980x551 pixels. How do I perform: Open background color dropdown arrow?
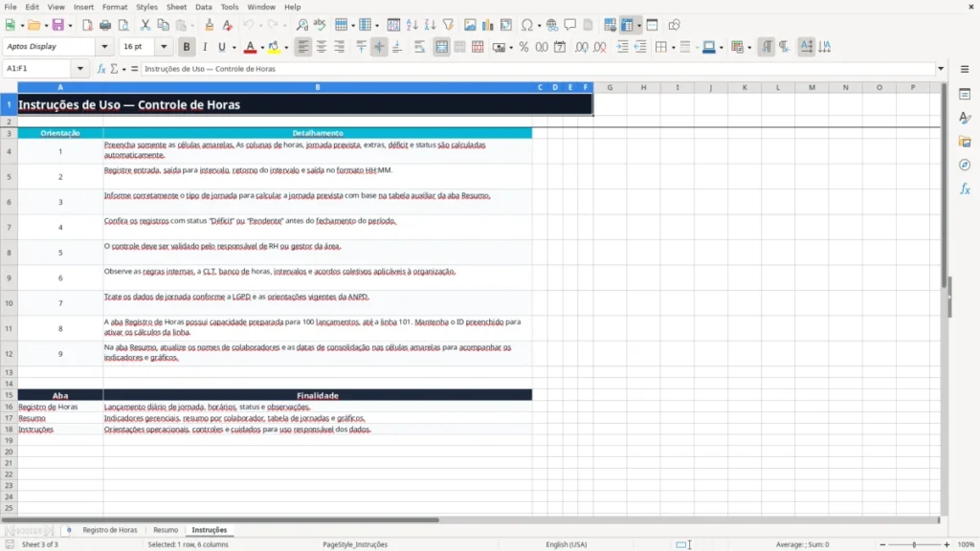286,48
